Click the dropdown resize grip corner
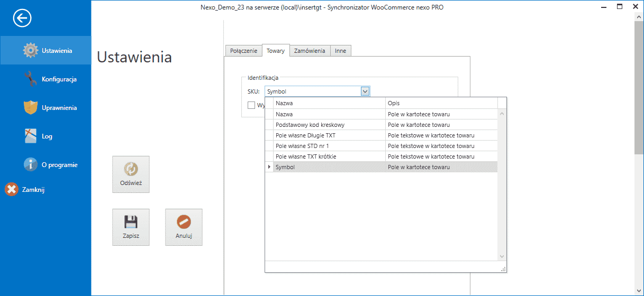The height and width of the screenshot is (296, 644). click(x=504, y=269)
